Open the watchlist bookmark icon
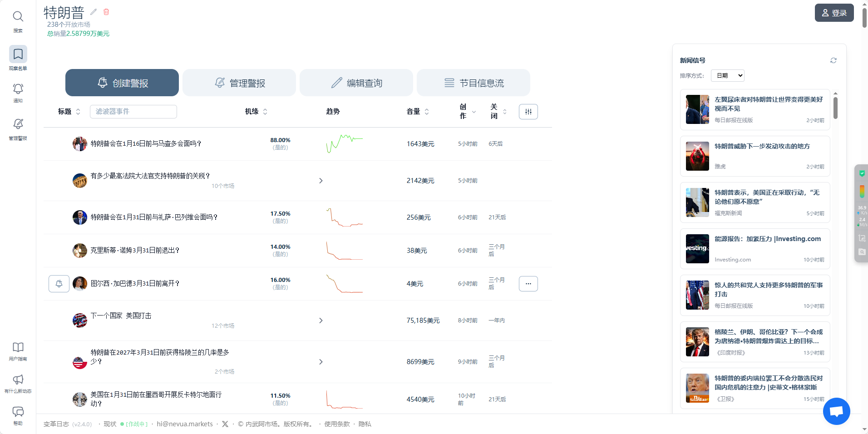The image size is (868, 434). pos(18,54)
